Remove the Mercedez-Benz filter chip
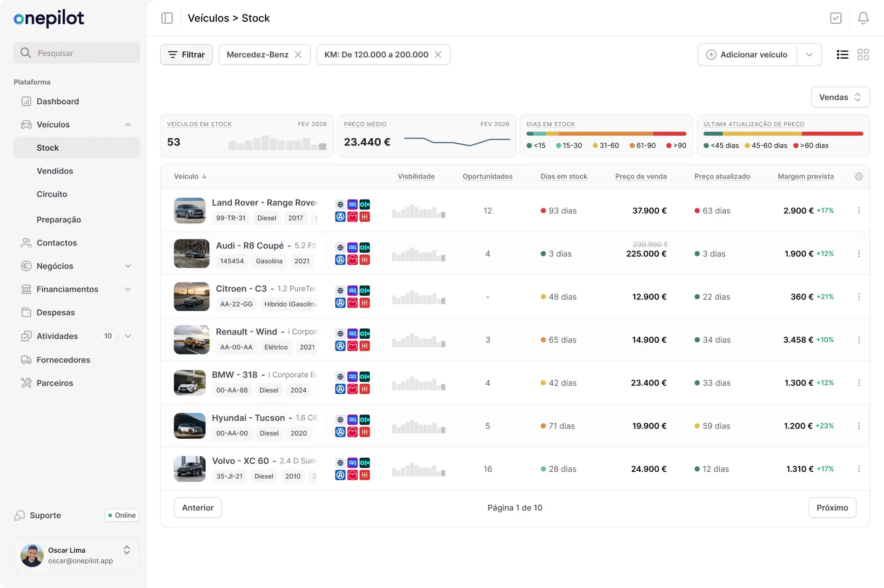This screenshot has height=588, width=884. (298, 54)
